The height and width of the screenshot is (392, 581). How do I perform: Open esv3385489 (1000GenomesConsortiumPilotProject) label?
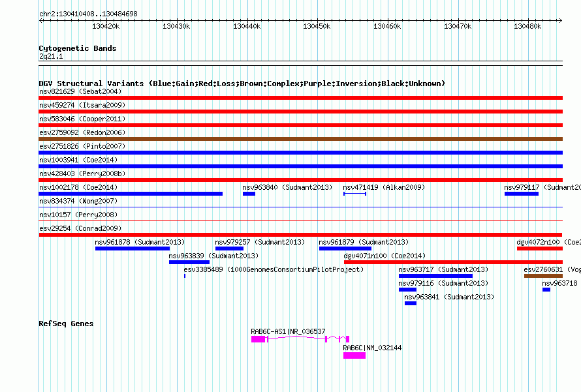tap(274, 269)
